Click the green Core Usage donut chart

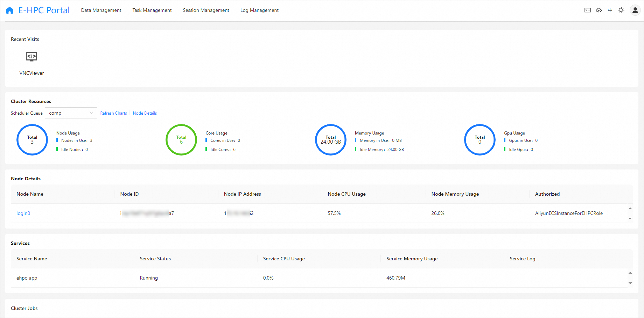pyautogui.click(x=181, y=140)
